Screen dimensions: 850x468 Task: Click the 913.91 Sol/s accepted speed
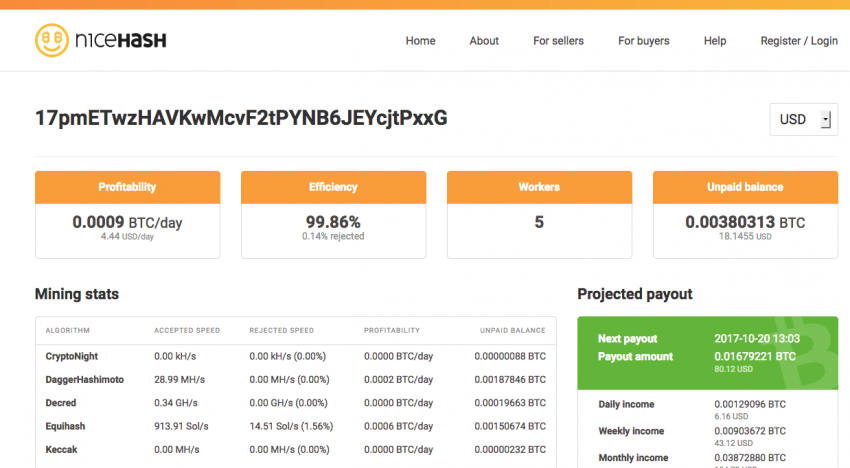point(181,426)
